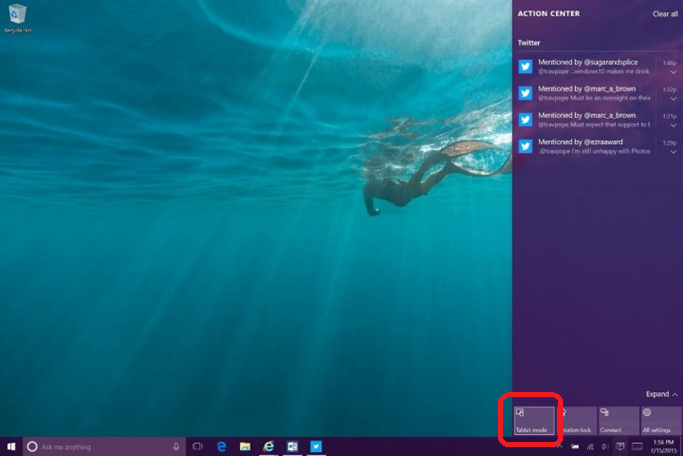Expand the 1:32p @marc_a_brown notification chevron

[673, 99]
